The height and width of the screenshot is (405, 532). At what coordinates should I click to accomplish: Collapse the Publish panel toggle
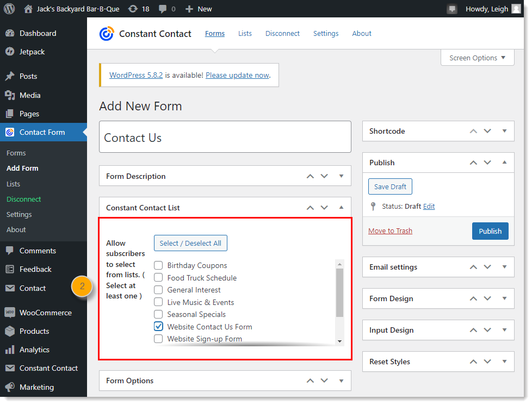[504, 163]
